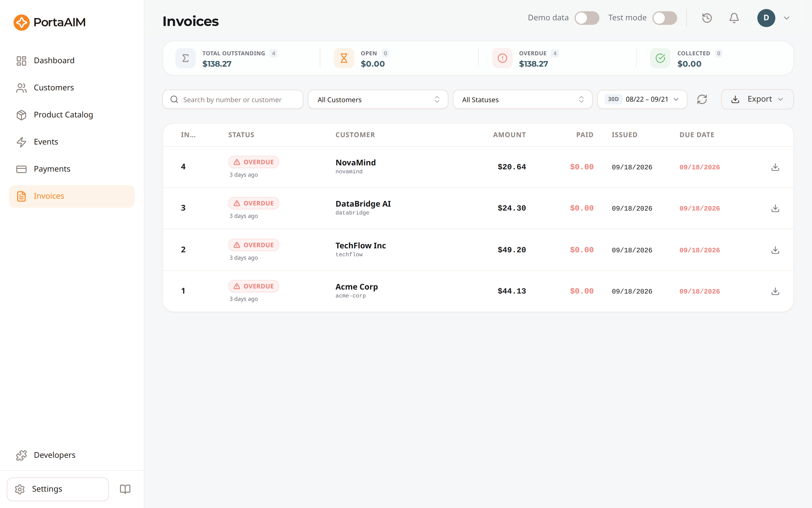This screenshot has height=508, width=812.
Task: Download invoice 2 for TechFlow Inc
Action: (775, 250)
